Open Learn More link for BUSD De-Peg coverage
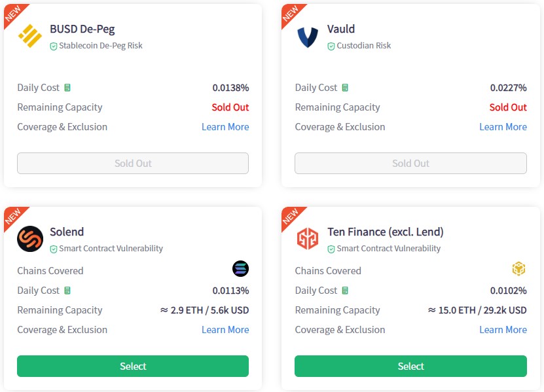This screenshot has height=392, width=544. [225, 127]
